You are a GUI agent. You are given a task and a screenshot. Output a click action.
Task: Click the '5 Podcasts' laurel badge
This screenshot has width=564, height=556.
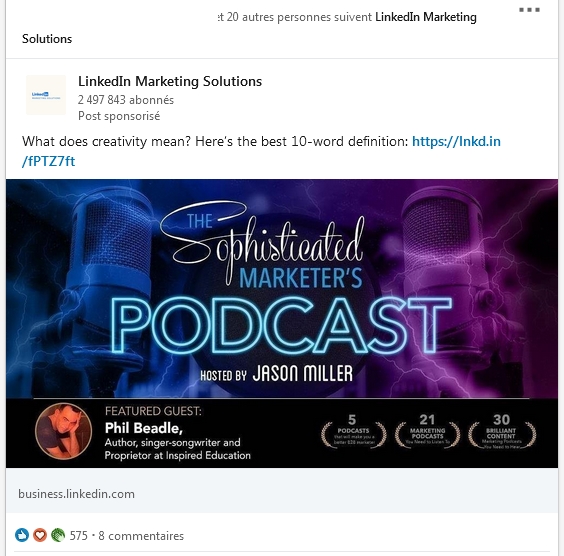point(353,431)
